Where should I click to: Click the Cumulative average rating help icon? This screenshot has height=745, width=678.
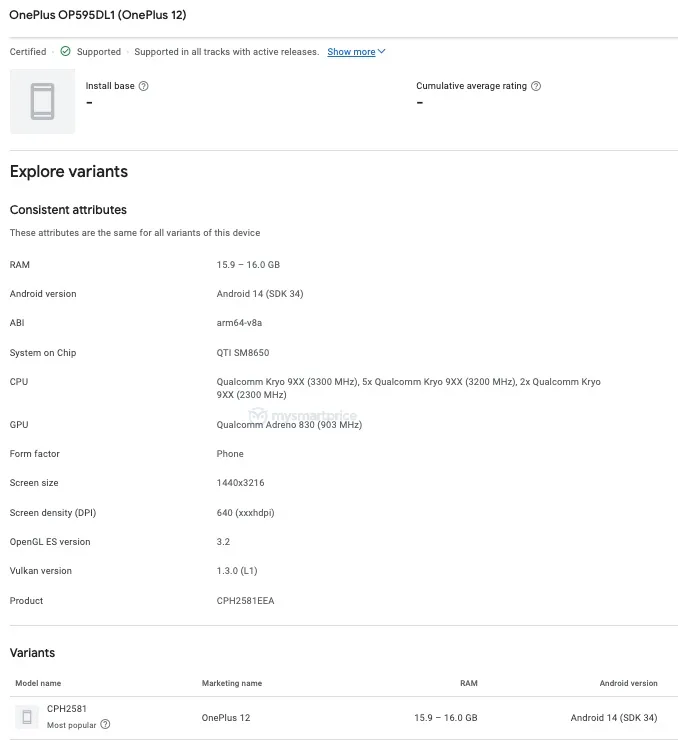pos(536,86)
